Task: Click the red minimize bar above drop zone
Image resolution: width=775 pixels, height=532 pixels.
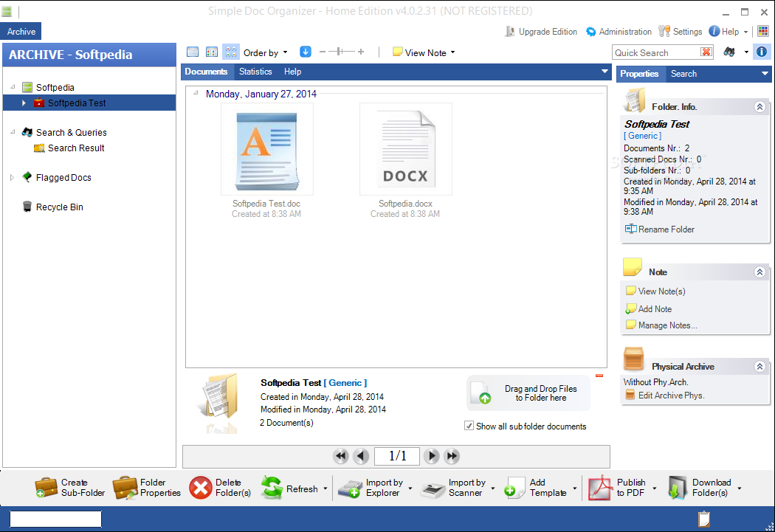Action: click(599, 376)
